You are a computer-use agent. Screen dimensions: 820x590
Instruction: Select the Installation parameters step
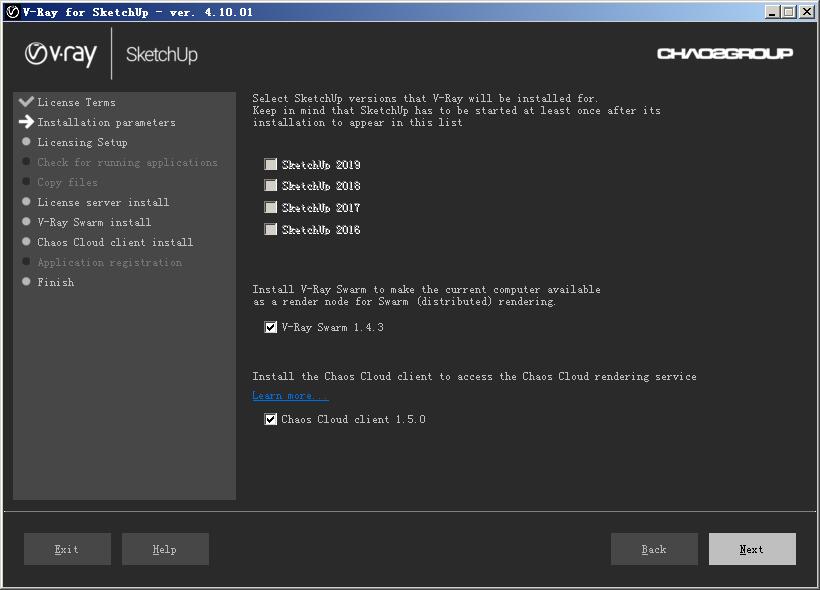tap(107, 122)
